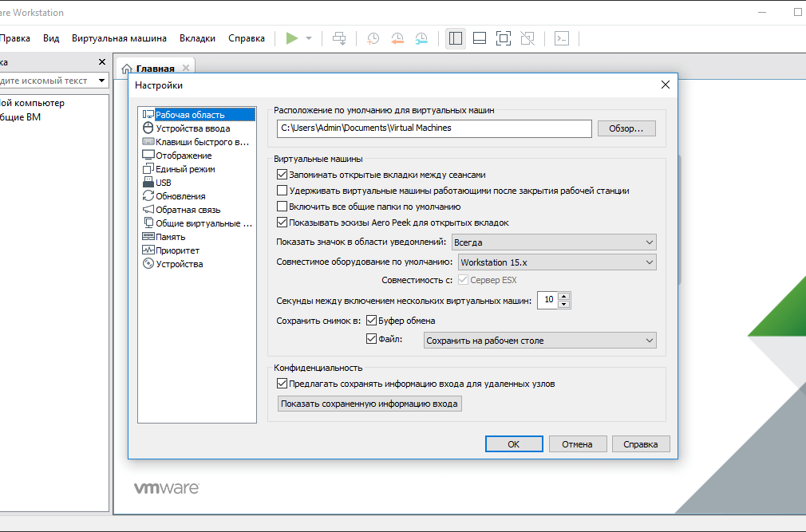The width and height of the screenshot is (806, 532).
Task: Click the ОК button
Action: pyautogui.click(x=514, y=444)
